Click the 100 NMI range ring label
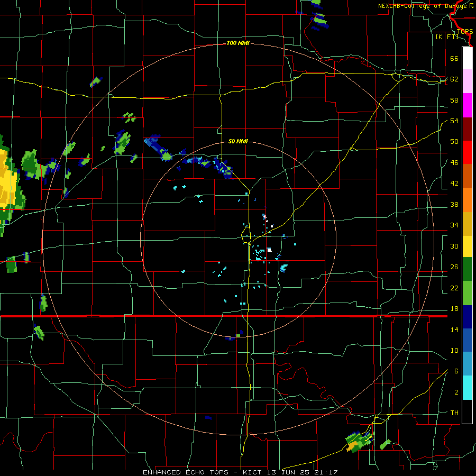This screenshot has width=476, height=476. pyautogui.click(x=238, y=43)
